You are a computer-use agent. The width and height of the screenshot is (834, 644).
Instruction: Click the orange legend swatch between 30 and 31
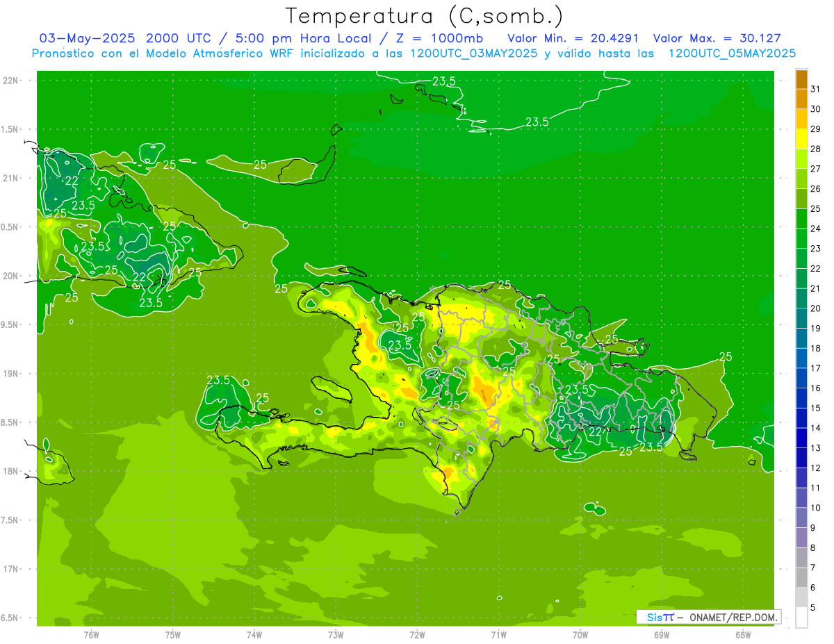(801, 99)
